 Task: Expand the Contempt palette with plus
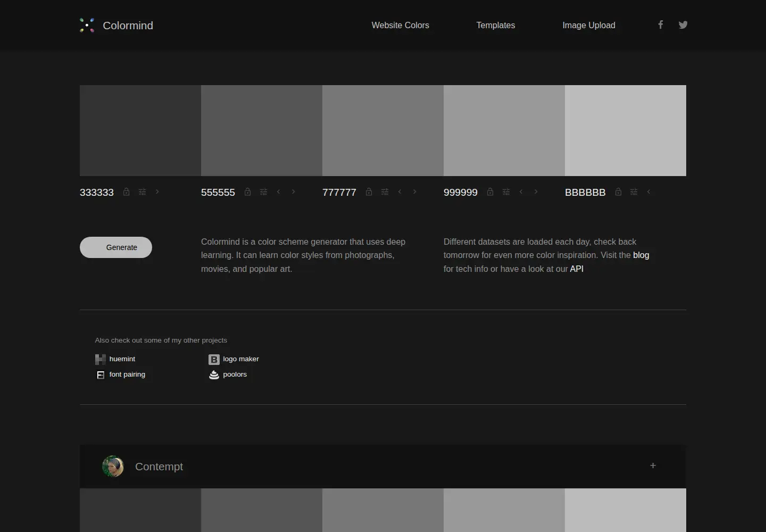point(653,465)
